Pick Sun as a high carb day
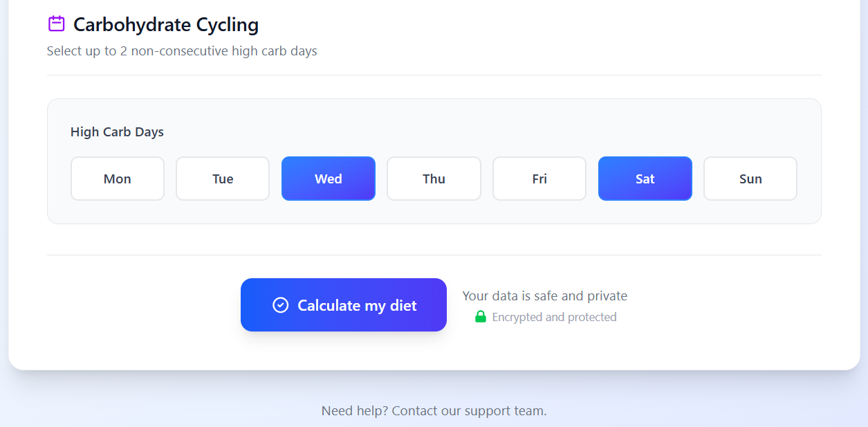This screenshot has height=427, width=868. [750, 179]
